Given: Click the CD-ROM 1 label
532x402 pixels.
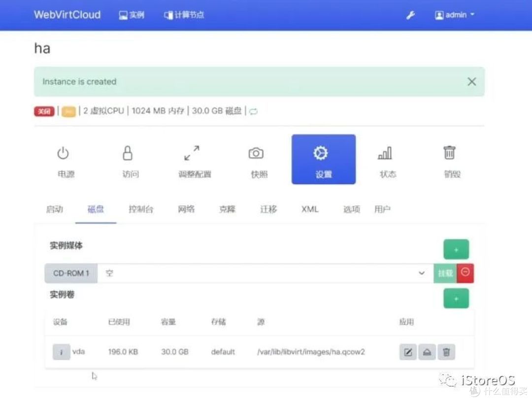Looking at the screenshot, I should tap(71, 273).
